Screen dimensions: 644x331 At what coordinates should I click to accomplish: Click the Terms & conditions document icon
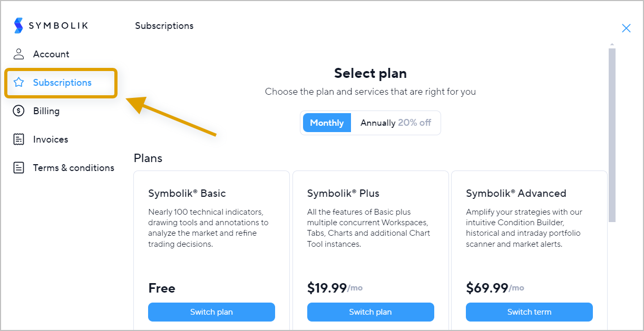click(x=19, y=168)
